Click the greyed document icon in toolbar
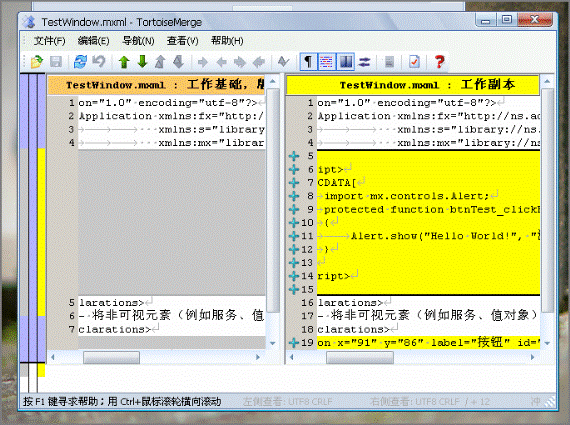The height and width of the screenshot is (425, 570). (389, 62)
